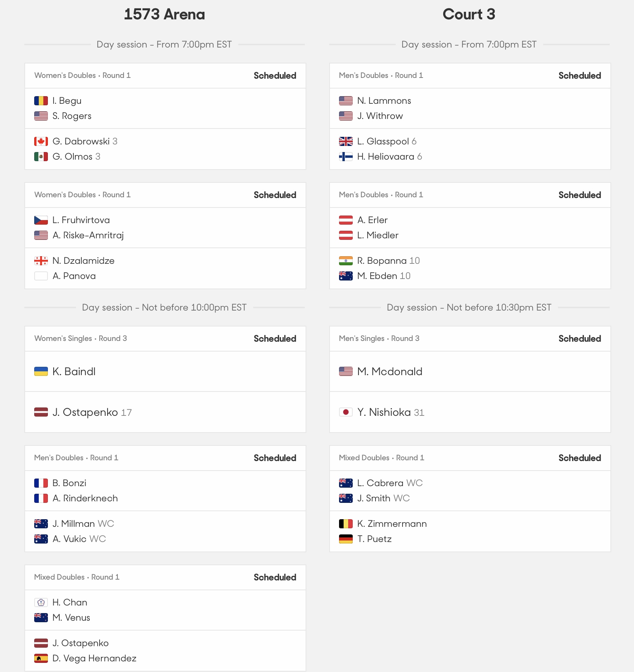Viewport: 634px width, 672px height.
Task: Open M. Mcdonald player profile
Action: 390,371
